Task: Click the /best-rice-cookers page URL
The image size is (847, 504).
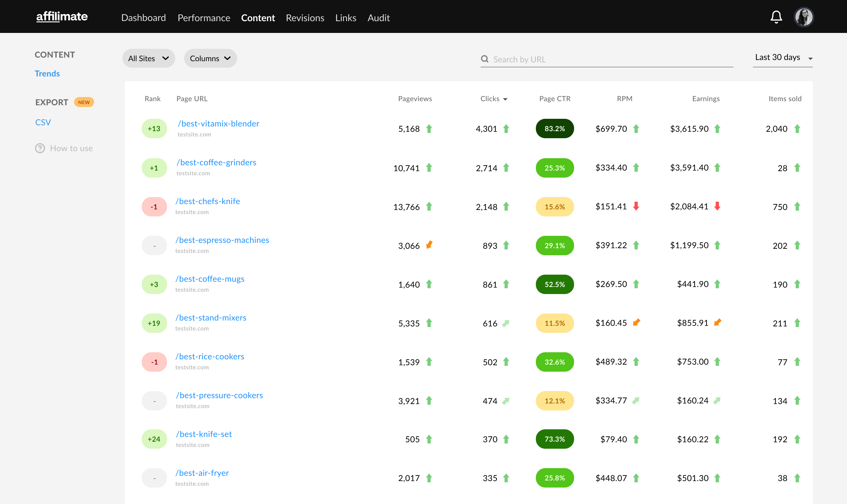Action: pyautogui.click(x=210, y=356)
